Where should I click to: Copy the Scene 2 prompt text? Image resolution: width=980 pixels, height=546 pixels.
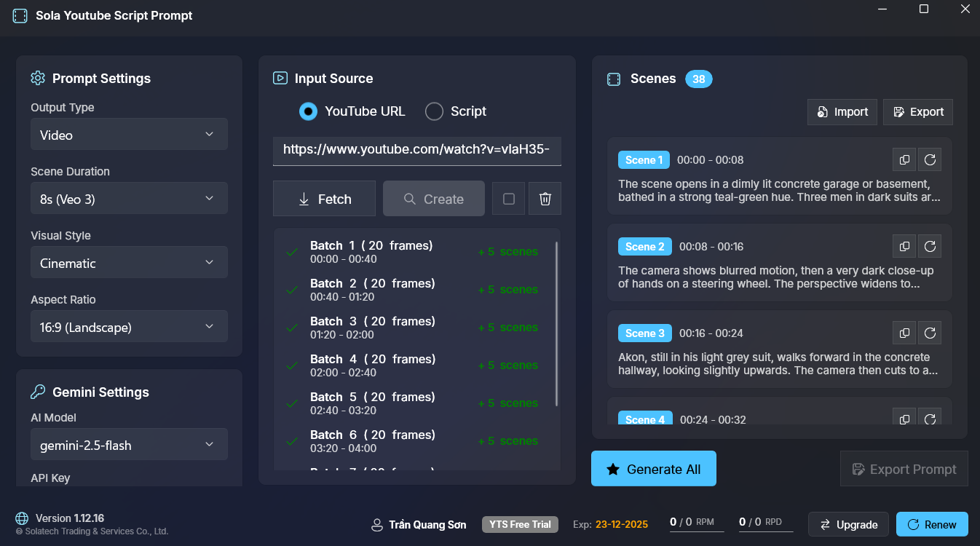pos(904,246)
